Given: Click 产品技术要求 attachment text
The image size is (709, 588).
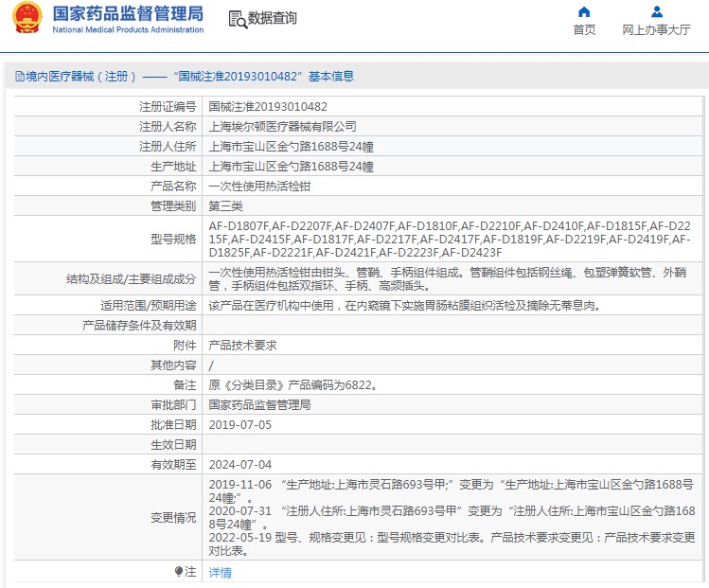Looking at the screenshot, I should 243,346.
